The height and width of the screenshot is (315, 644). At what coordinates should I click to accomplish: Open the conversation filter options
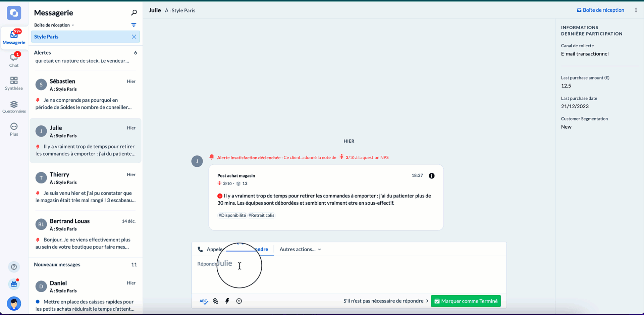(134, 25)
